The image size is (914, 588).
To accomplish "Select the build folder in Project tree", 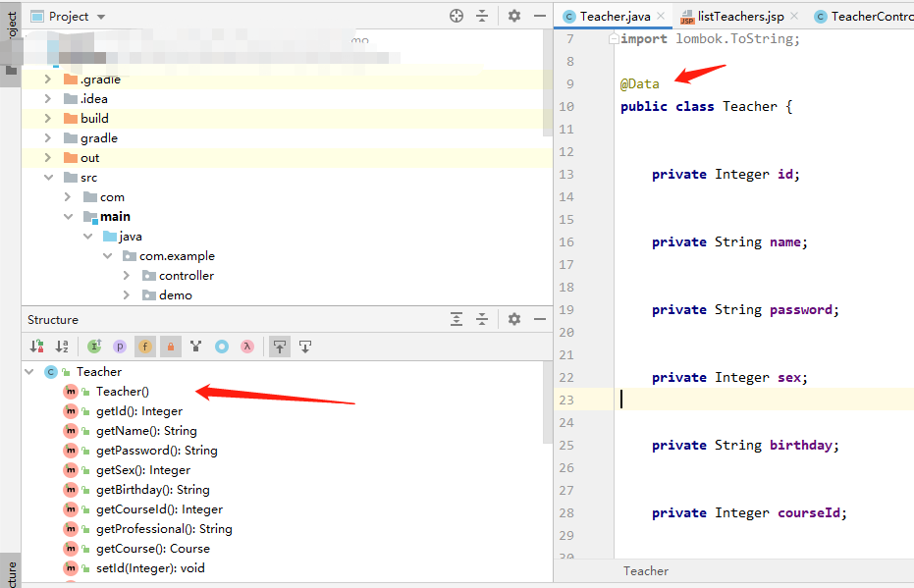I will pos(94,119).
